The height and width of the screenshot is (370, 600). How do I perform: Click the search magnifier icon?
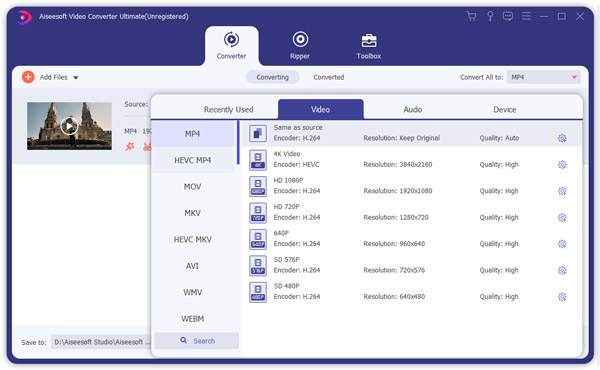(184, 340)
